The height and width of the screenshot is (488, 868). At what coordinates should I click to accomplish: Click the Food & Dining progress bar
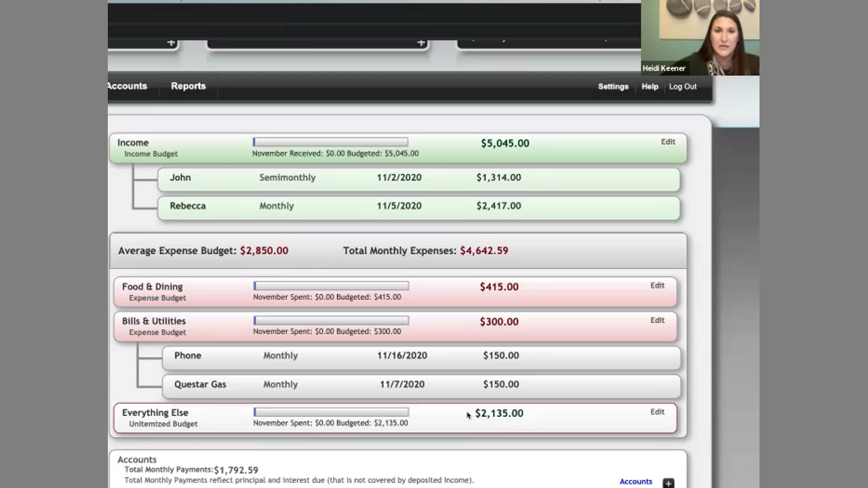331,286
